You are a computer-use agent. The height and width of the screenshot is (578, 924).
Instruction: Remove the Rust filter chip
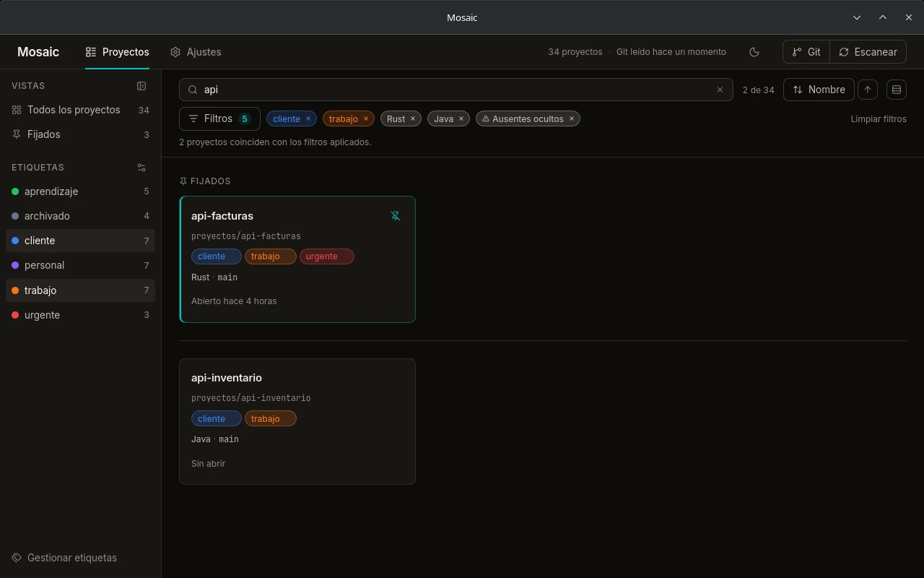pos(413,118)
